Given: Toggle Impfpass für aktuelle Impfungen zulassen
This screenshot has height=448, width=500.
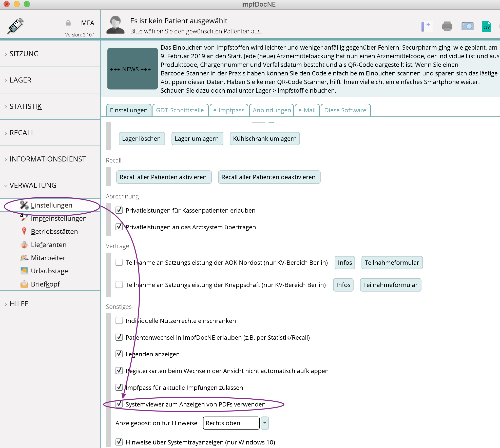Looking at the screenshot, I should (119, 387).
